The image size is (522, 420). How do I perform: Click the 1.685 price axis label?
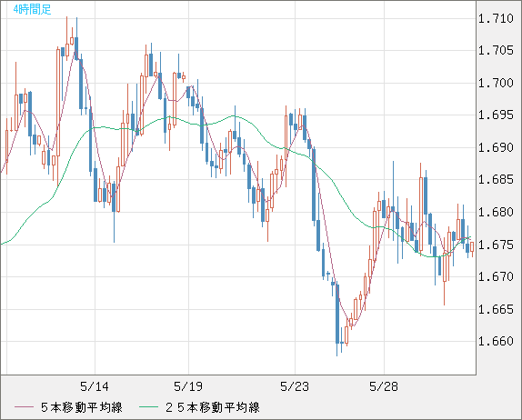pyautogui.click(x=496, y=180)
